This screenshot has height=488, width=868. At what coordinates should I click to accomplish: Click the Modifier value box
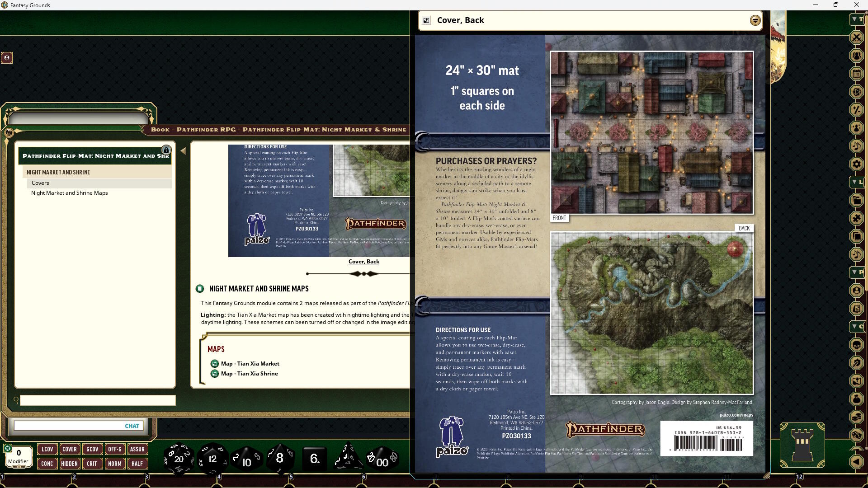19,456
